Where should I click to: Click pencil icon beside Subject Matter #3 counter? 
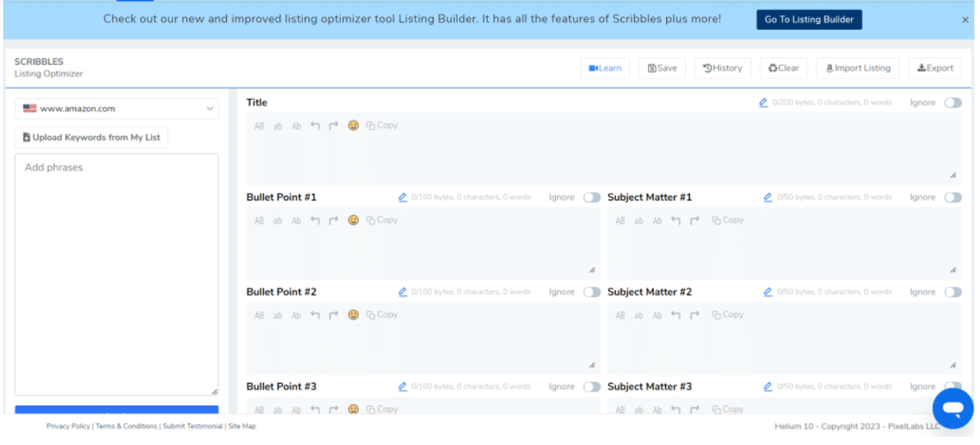point(768,386)
